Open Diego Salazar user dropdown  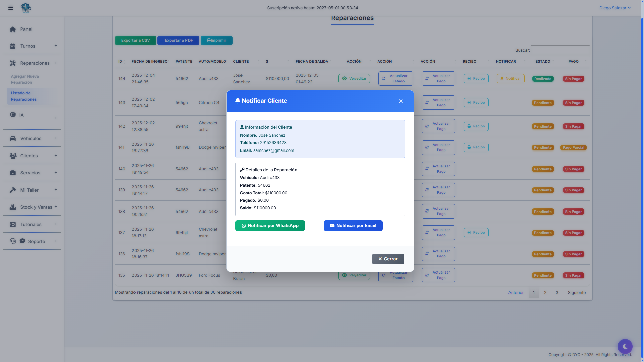tap(614, 8)
